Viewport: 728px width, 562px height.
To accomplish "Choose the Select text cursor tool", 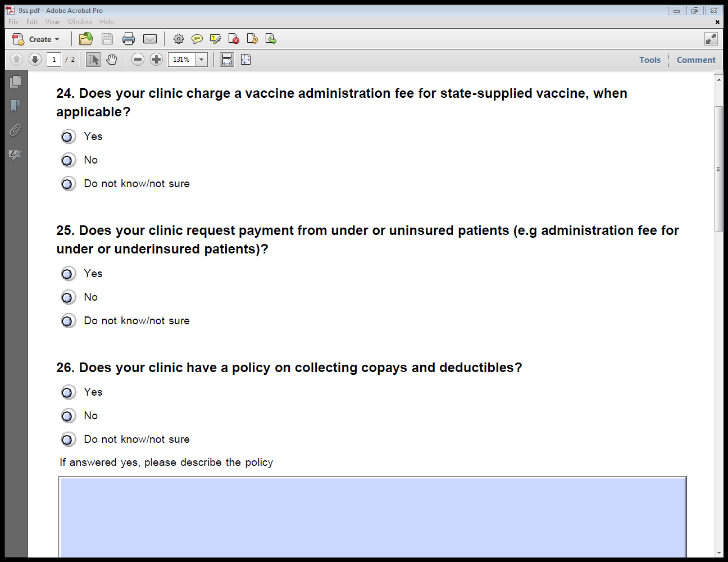I will [93, 59].
